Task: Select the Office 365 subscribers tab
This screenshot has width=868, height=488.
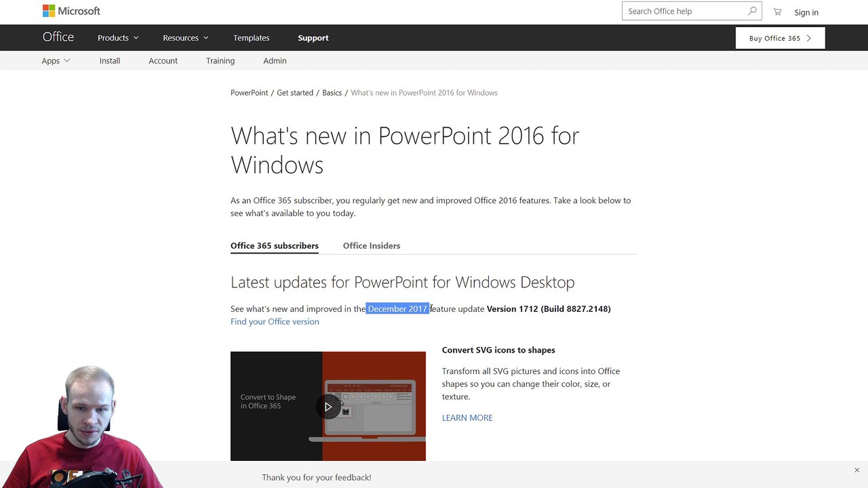Action: click(275, 246)
